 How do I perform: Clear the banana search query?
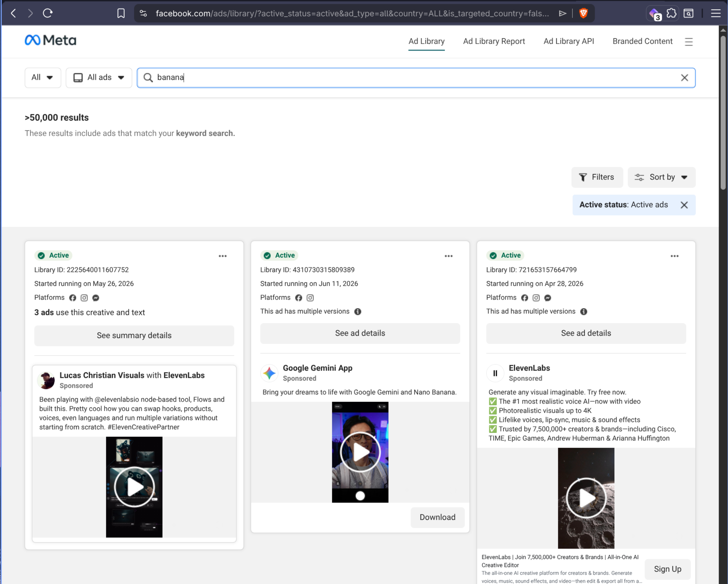[685, 78]
